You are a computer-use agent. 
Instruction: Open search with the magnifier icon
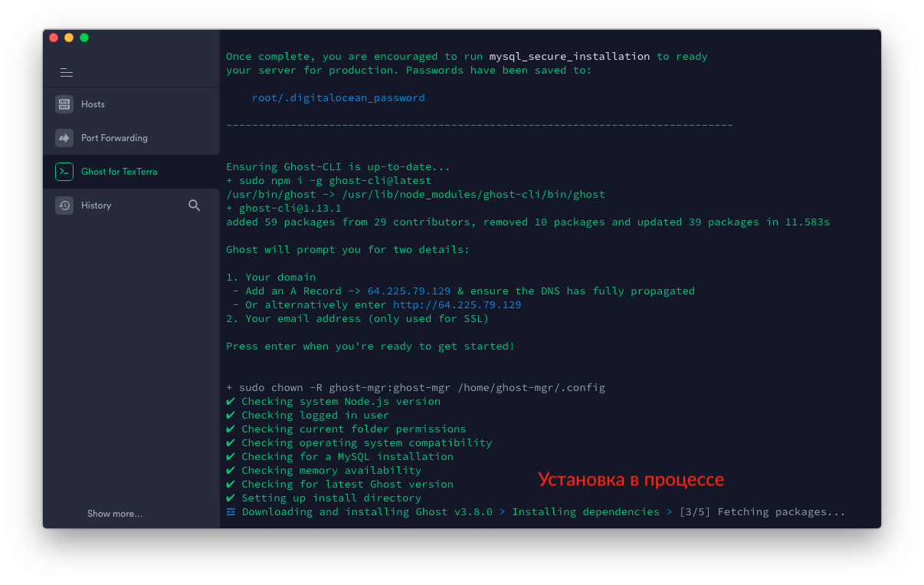195,205
